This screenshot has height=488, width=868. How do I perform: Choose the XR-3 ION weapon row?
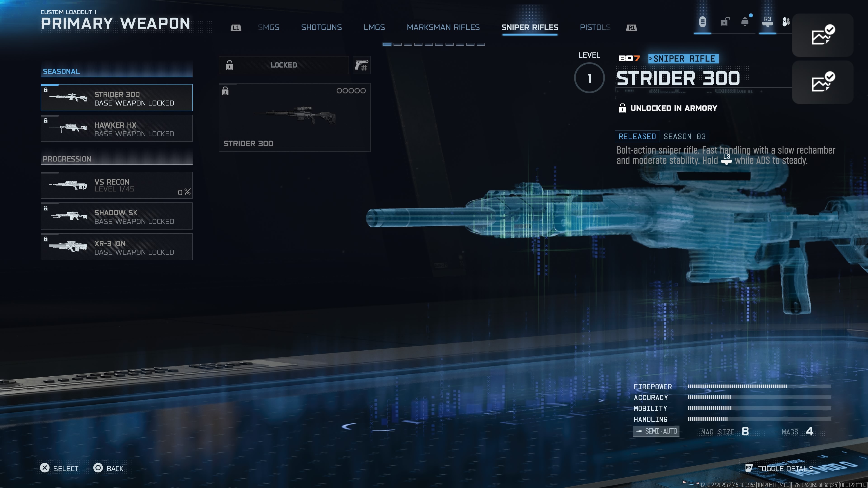(117, 246)
